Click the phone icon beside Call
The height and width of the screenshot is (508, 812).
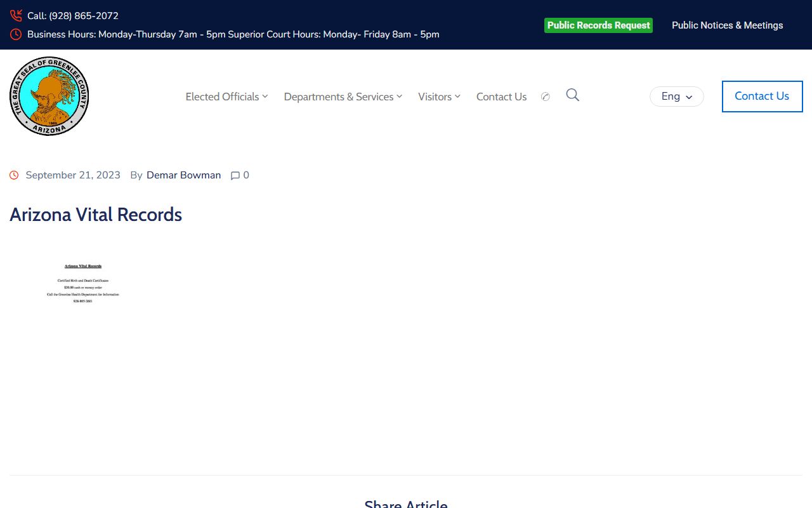click(16, 16)
